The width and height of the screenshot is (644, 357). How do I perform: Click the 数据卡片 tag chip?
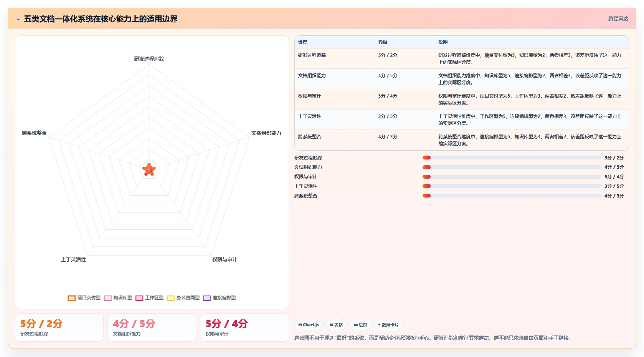(388, 325)
